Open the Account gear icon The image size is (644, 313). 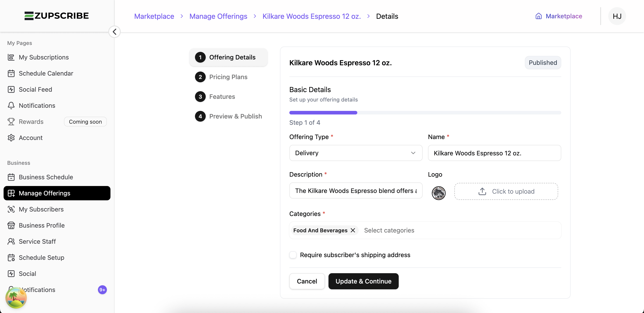[x=11, y=138]
